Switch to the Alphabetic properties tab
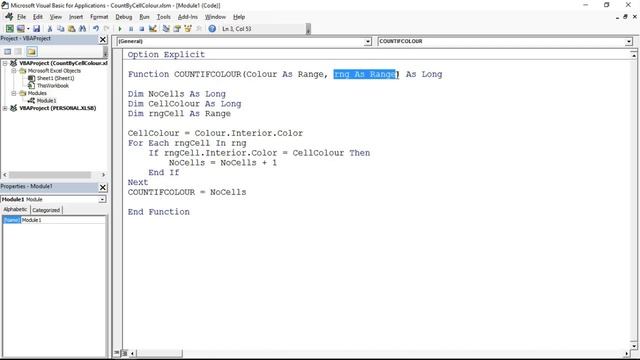Viewport: 640px width, 360px height. coord(15,209)
